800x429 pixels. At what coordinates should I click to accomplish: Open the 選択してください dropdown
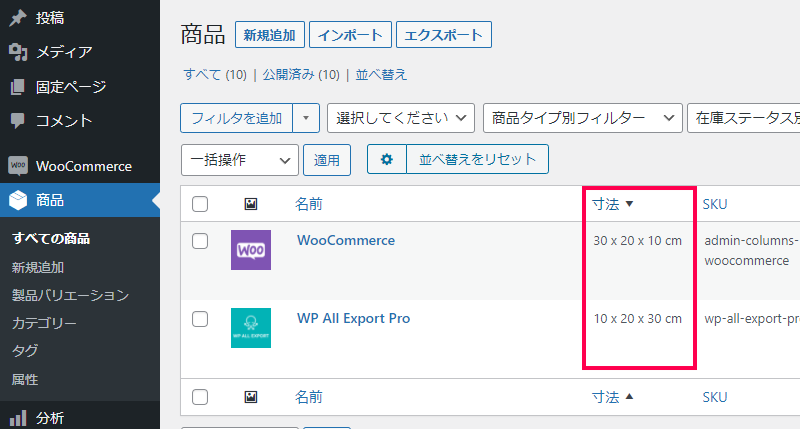[401, 118]
